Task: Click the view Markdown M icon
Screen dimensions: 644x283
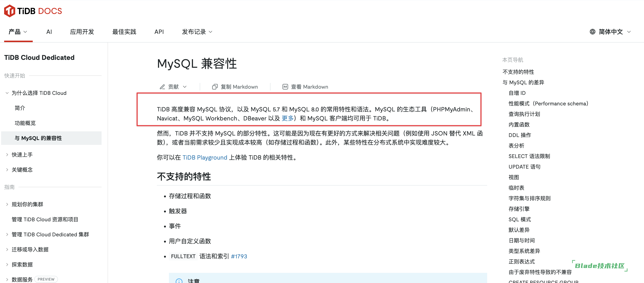Action: (285, 87)
